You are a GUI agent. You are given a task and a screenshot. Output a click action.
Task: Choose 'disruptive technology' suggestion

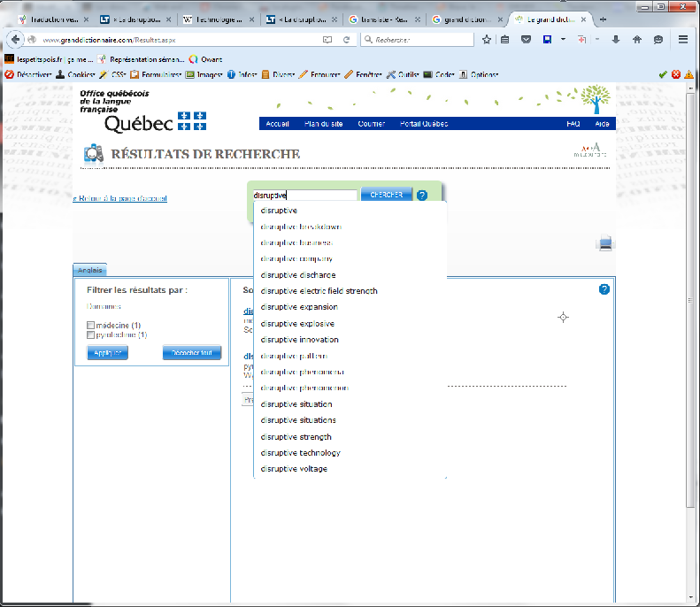pyautogui.click(x=350, y=452)
